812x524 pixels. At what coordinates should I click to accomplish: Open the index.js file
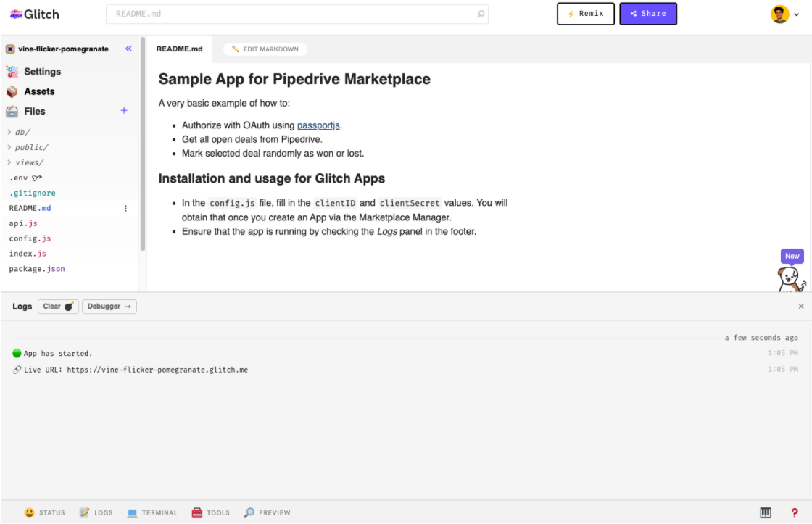click(x=28, y=254)
